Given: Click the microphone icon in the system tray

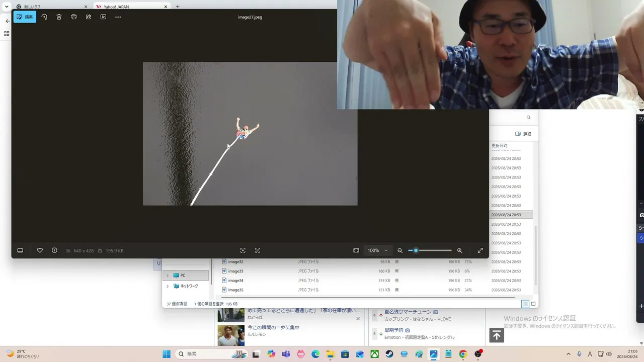Looking at the screenshot, I should (x=579, y=354).
